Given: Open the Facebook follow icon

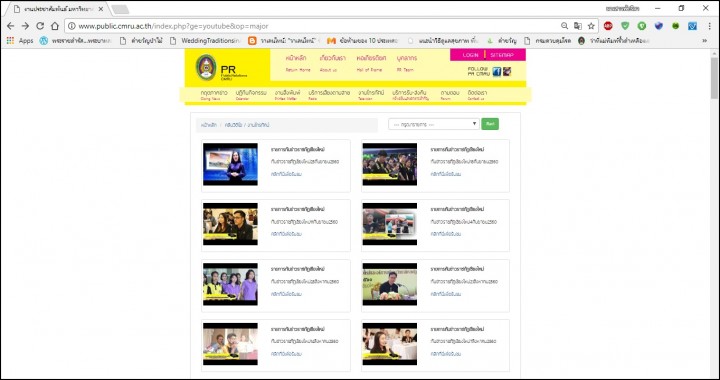Looking at the screenshot, I should [x=496, y=72].
